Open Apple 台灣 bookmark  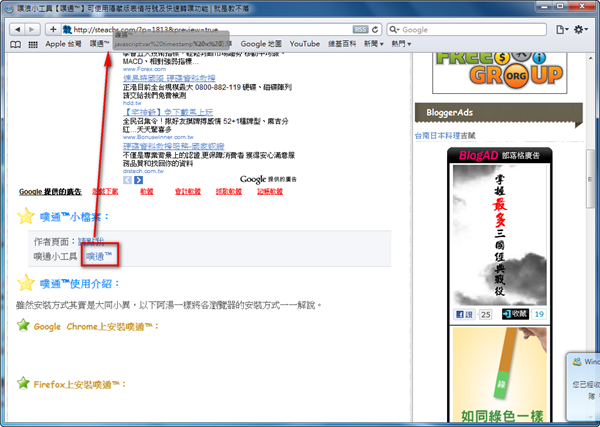63,44
